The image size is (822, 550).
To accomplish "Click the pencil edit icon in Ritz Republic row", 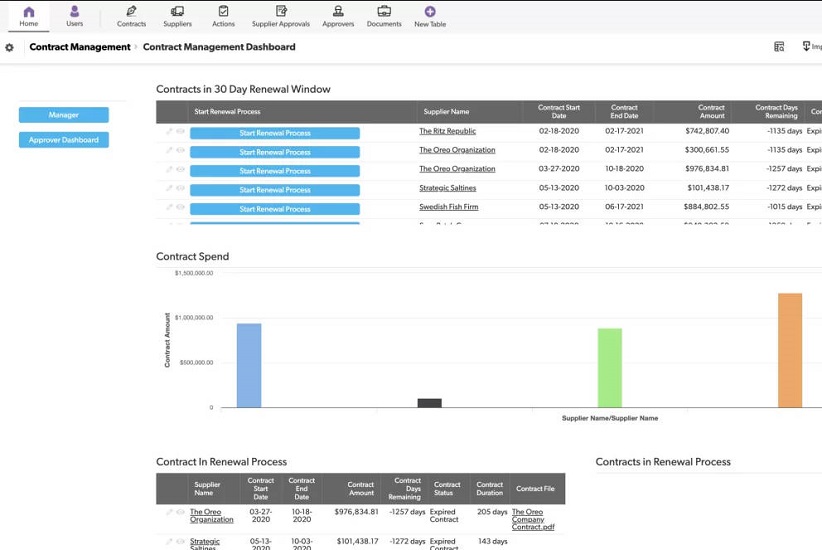I will (x=170, y=132).
